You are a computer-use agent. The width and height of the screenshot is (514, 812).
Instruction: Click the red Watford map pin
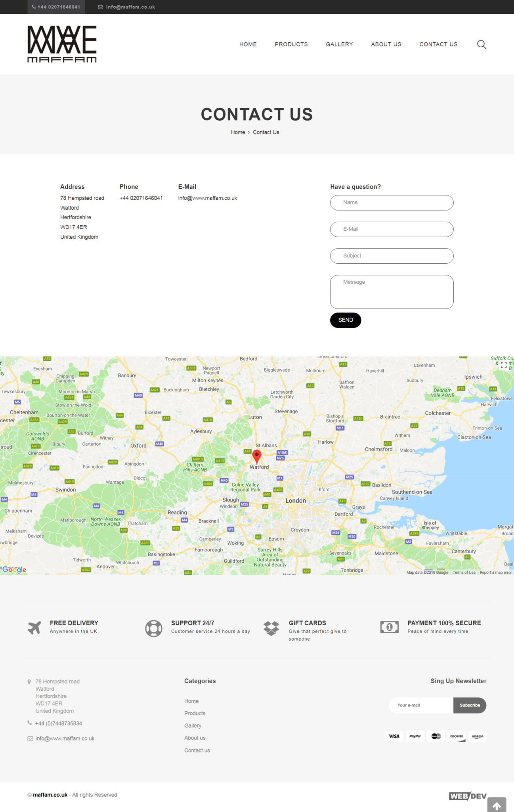pos(257,456)
